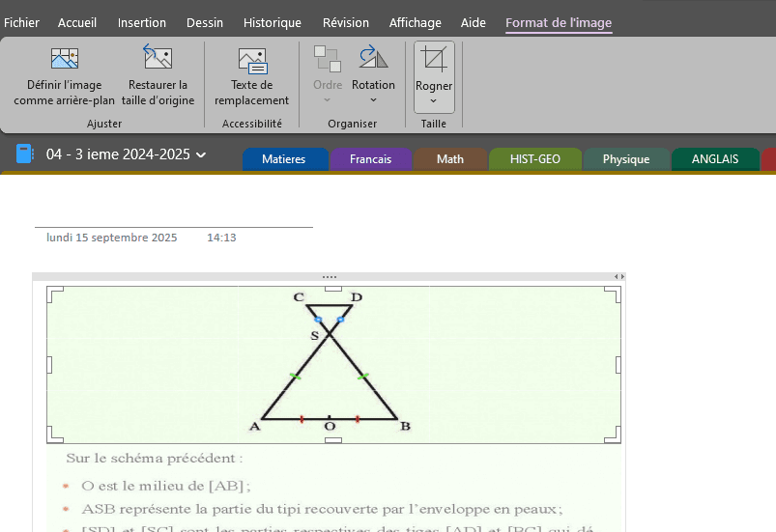Click the bottom-center crop handle of the image
This screenshot has height=532, width=776.
(332, 440)
